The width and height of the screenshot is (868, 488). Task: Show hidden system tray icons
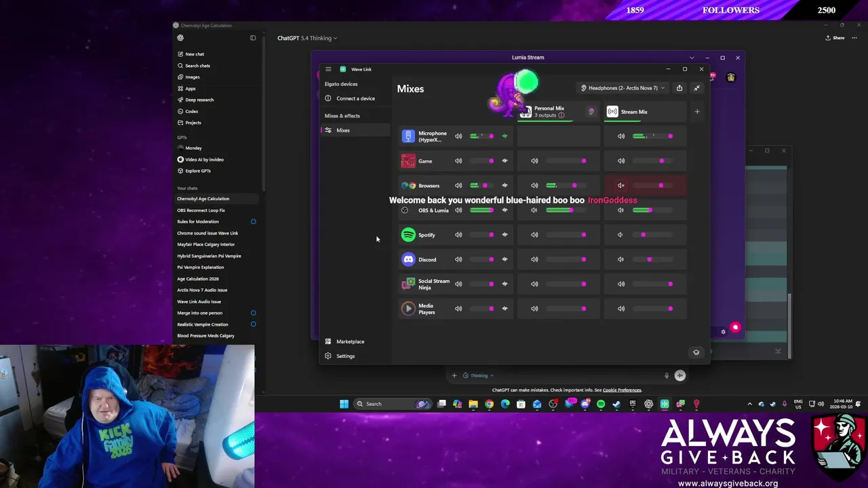749,404
